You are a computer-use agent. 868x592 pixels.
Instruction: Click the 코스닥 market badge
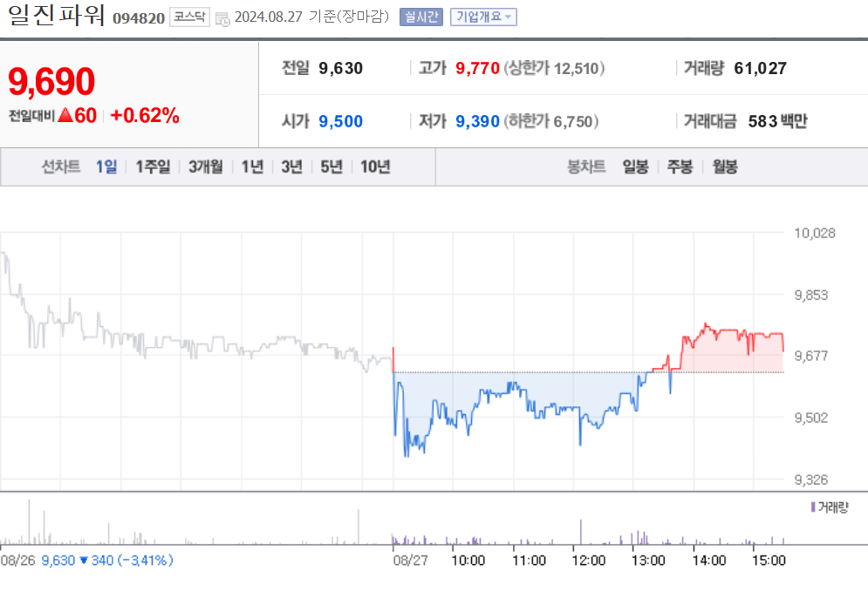tap(189, 17)
